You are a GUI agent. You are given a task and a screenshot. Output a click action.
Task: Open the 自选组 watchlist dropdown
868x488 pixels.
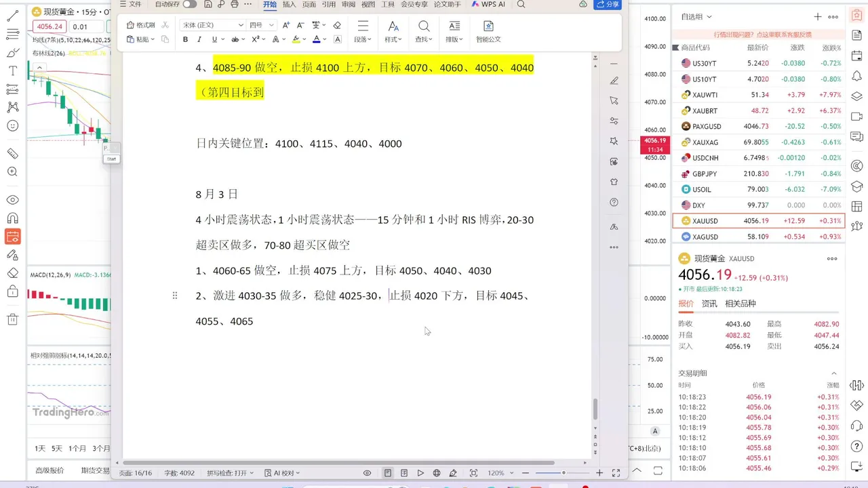696,16
